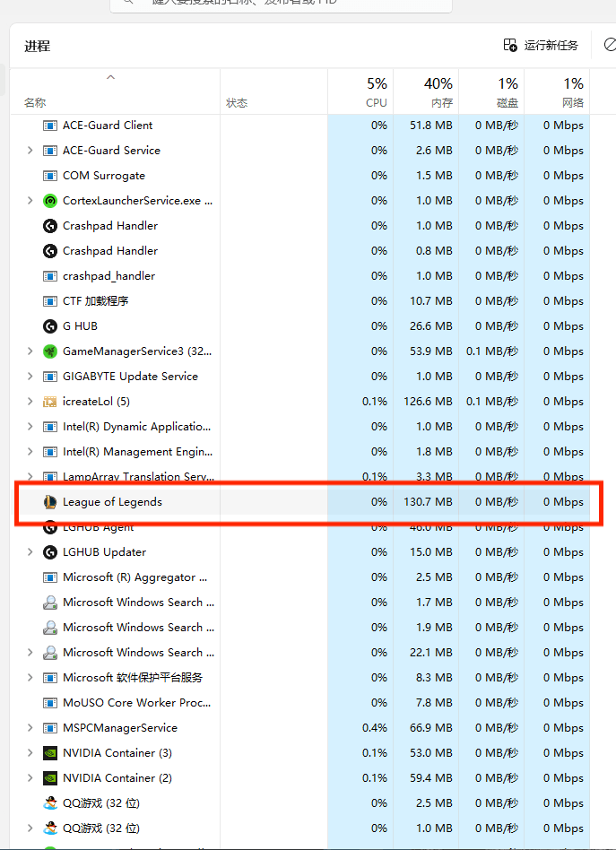Image resolution: width=616 pixels, height=850 pixels.
Task: Click the 名称 column header
Action: (x=35, y=103)
